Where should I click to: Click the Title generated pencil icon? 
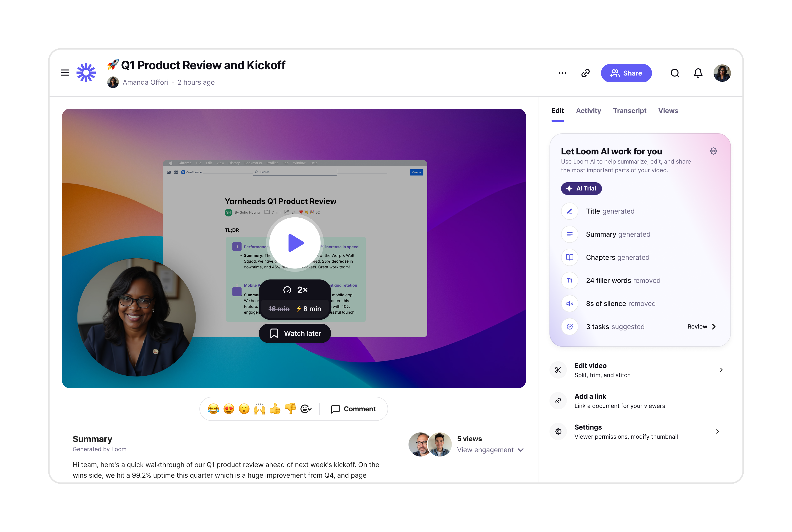coord(569,211)
